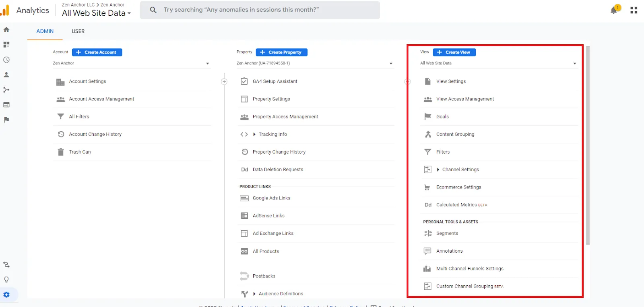
Task: Open Customization dashboards icon in sidebar
Action: (6, 45)
